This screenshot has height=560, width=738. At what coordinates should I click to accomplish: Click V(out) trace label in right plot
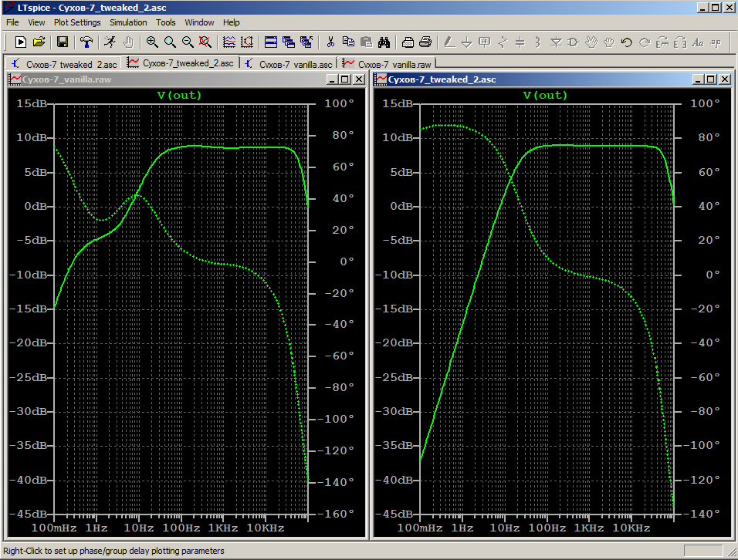click(x=545, y=96)
